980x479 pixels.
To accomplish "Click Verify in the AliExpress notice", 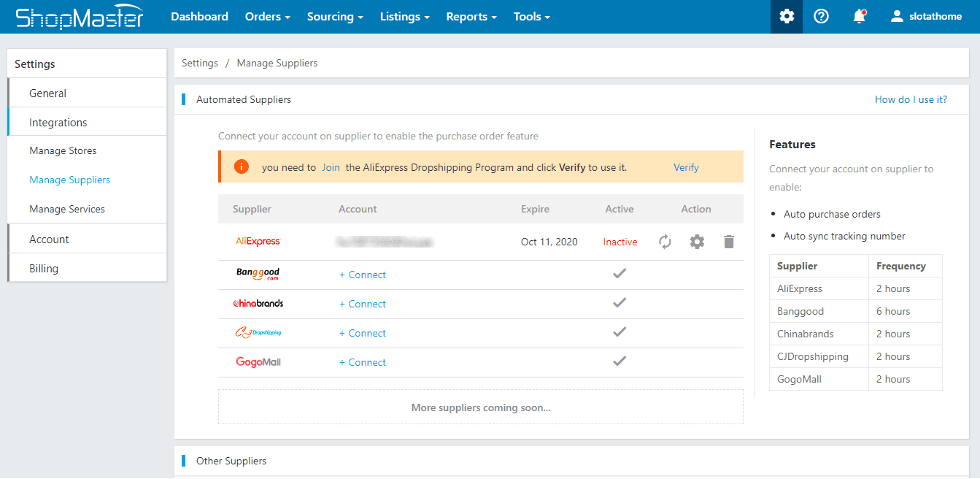I will coord(686,167).
